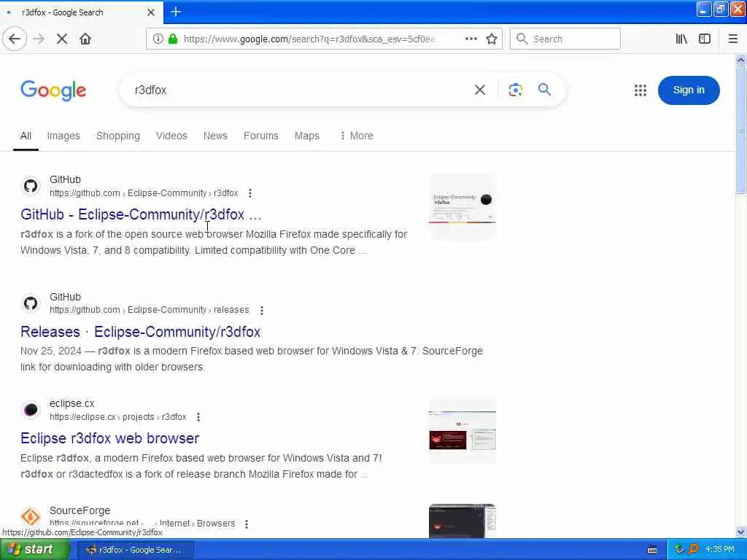Open GitHub - Eclipse-Community/r3dfox link
747x560 pixels.
click(141, 214)
